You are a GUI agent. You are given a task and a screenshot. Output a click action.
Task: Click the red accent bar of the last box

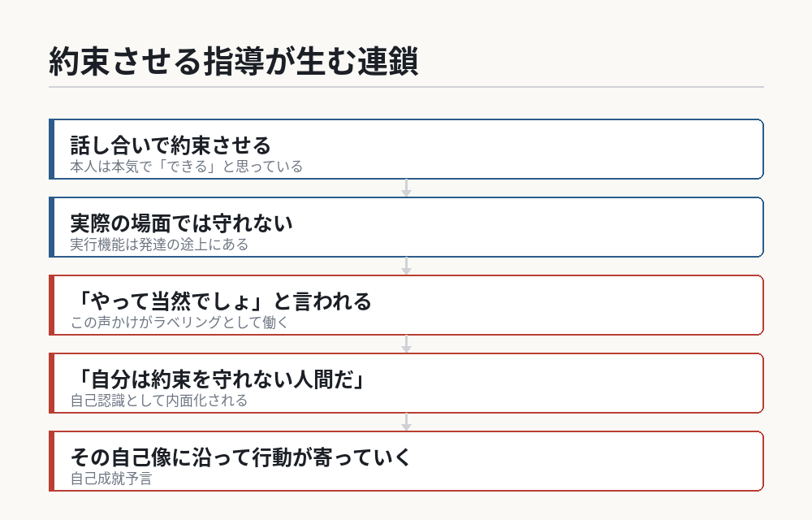coord(51,461)
